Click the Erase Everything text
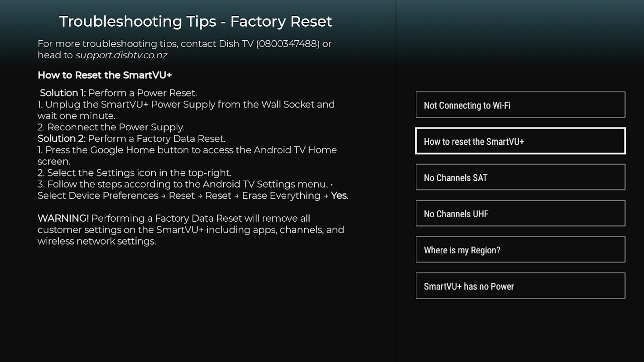 tap(281, 195)
